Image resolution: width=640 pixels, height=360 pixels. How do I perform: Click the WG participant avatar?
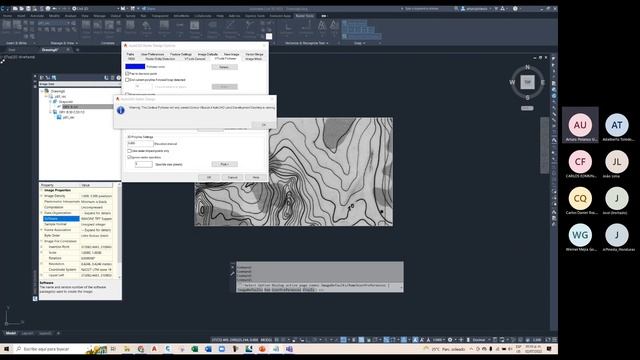[580, 235]
